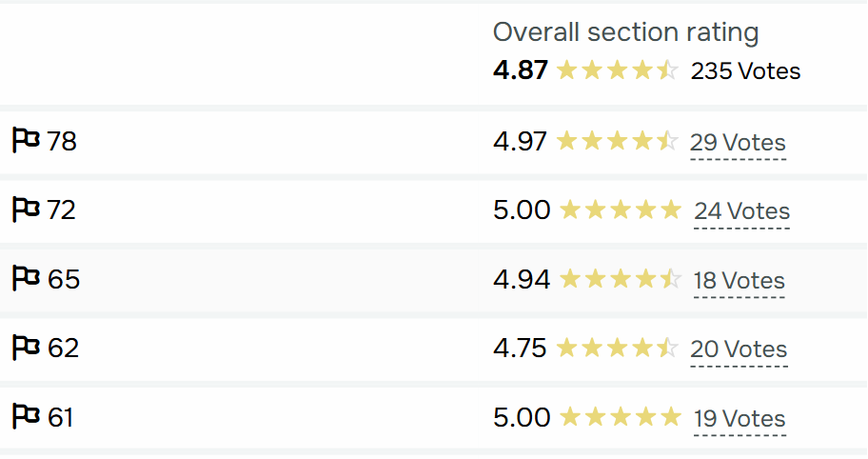Click the 4.87 overall score
This screenshot has height=459, width=868.
(520, 70)
